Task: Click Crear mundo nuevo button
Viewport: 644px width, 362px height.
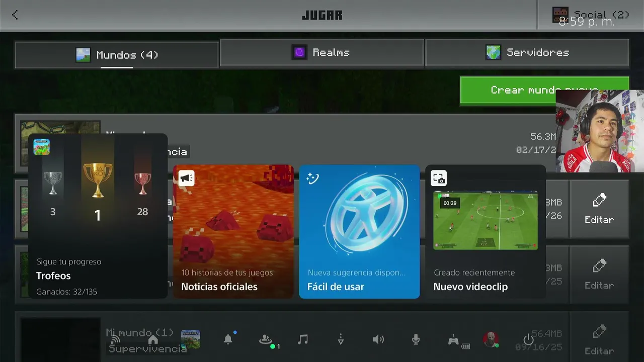Action: click(x=544, y=90)
